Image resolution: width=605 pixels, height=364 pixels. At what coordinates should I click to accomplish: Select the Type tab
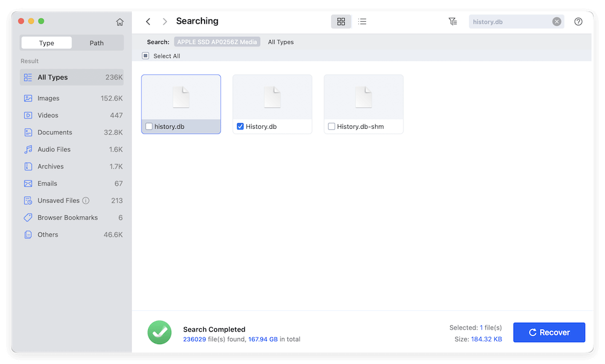[46, 42]
